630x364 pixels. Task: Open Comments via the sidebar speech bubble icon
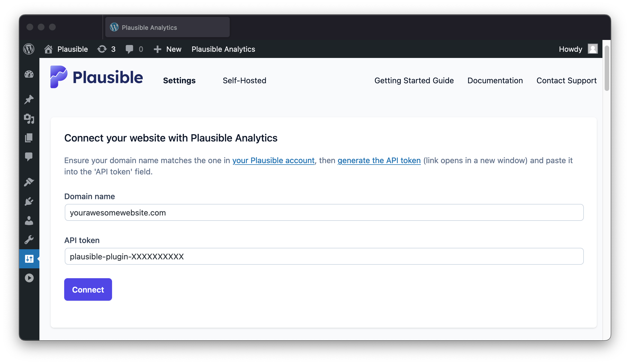(x=29, y=157)
